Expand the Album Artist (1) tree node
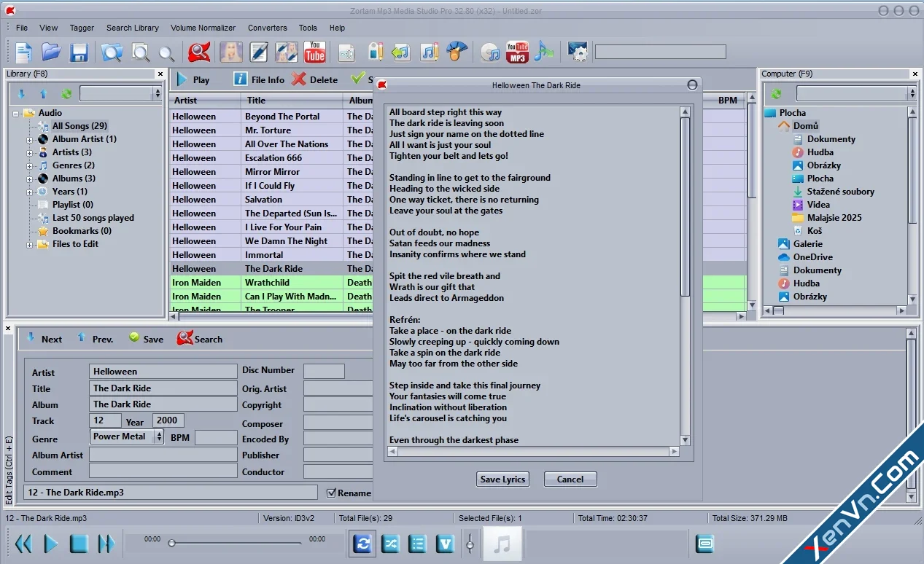The image size is (924, 564). (x=30, y=139)
